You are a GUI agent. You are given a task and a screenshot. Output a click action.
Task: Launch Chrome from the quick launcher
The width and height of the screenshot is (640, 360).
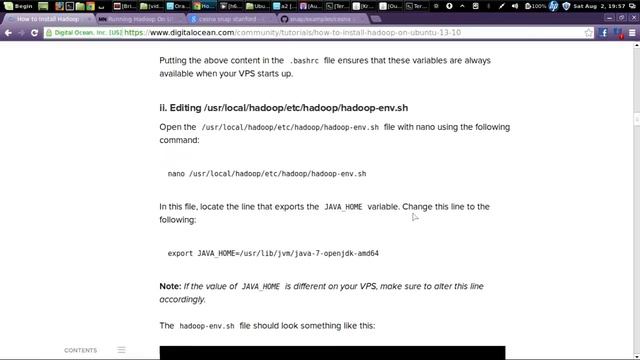tap(90, 6)
